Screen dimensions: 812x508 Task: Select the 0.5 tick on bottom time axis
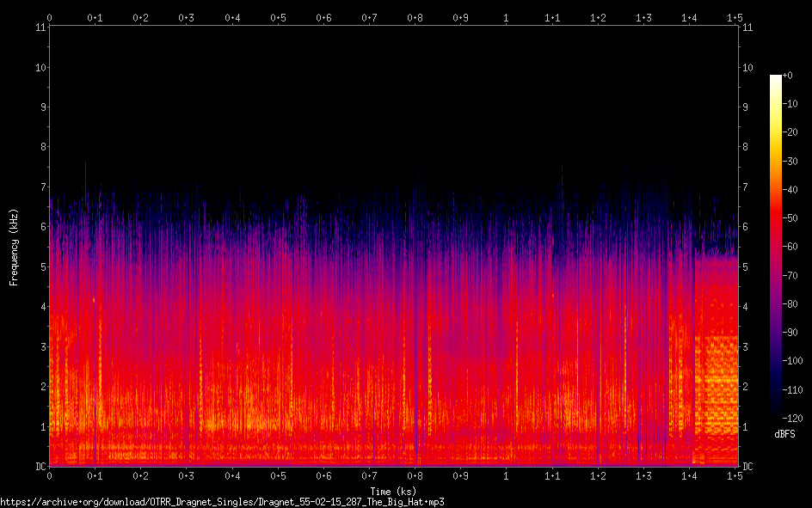278,475
